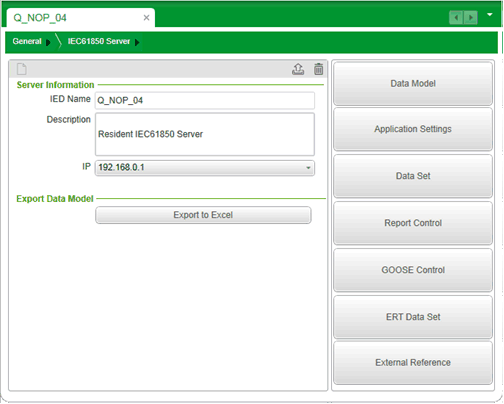Click the Description text area
This screenshot has height=404, width=504.
205,134
